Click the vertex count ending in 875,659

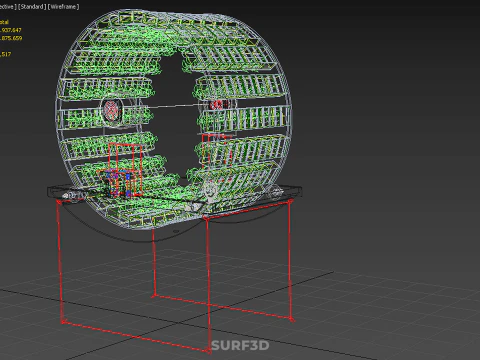[11, 38]
